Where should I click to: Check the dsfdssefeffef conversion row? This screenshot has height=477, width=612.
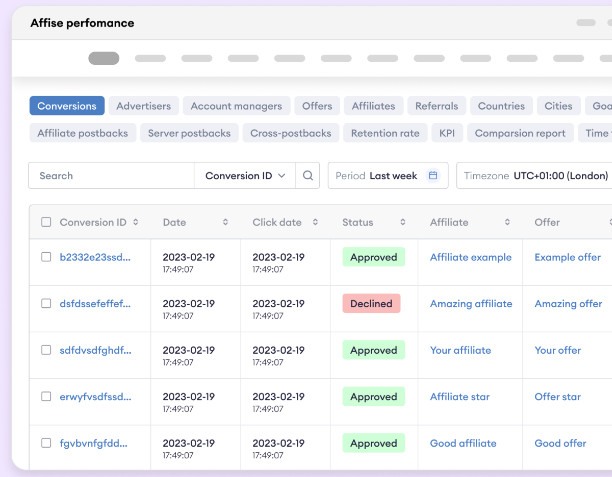point(46,303)
